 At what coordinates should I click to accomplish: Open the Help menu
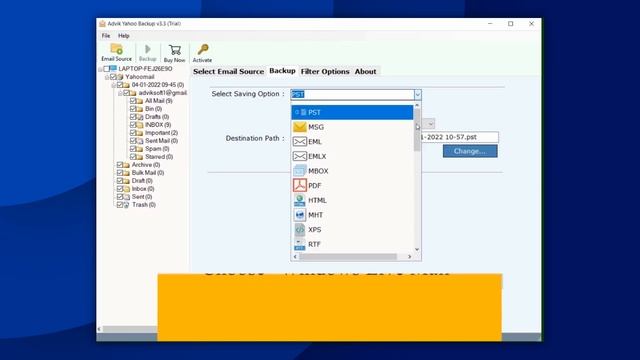124,36
